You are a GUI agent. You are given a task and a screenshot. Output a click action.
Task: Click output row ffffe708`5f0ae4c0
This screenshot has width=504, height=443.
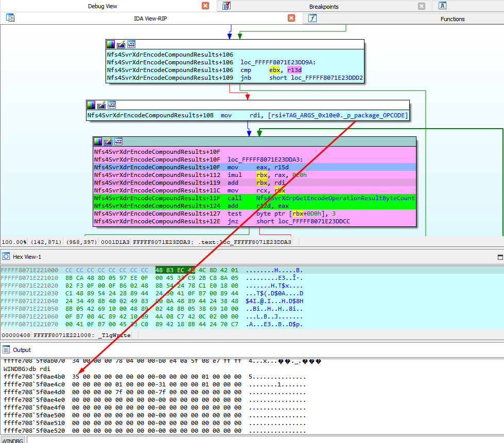click(154, 384)
